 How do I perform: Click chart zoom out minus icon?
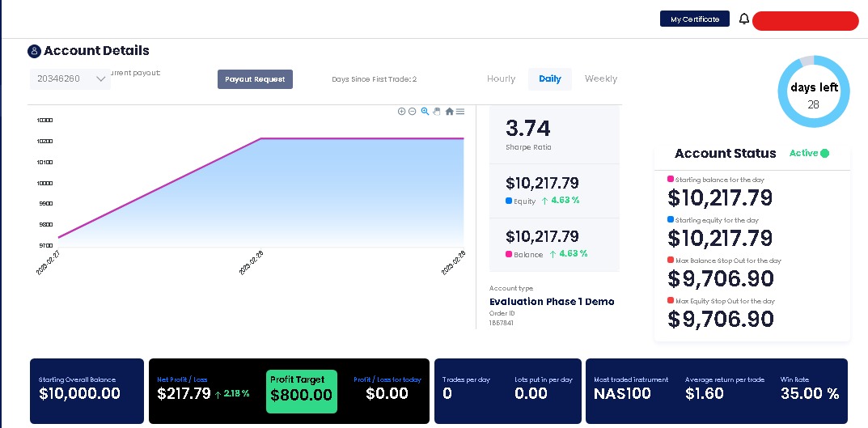(x=412, y=112)
